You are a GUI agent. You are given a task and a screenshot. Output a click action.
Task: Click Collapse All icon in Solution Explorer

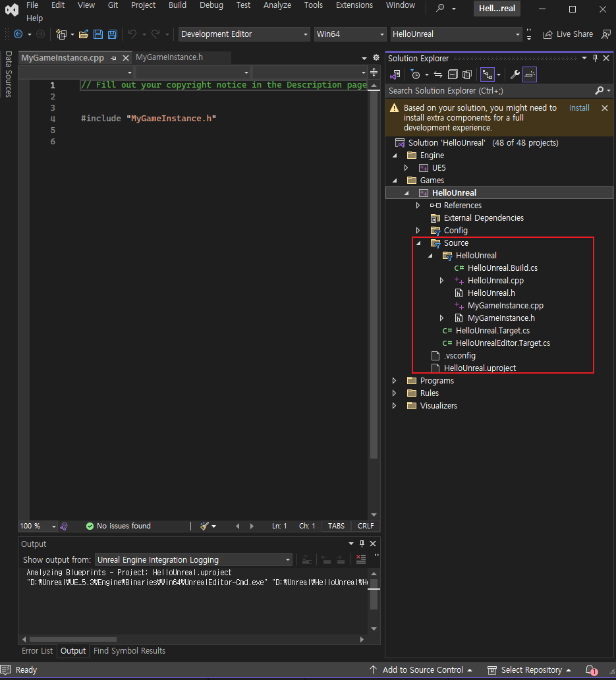pos(453,74)
